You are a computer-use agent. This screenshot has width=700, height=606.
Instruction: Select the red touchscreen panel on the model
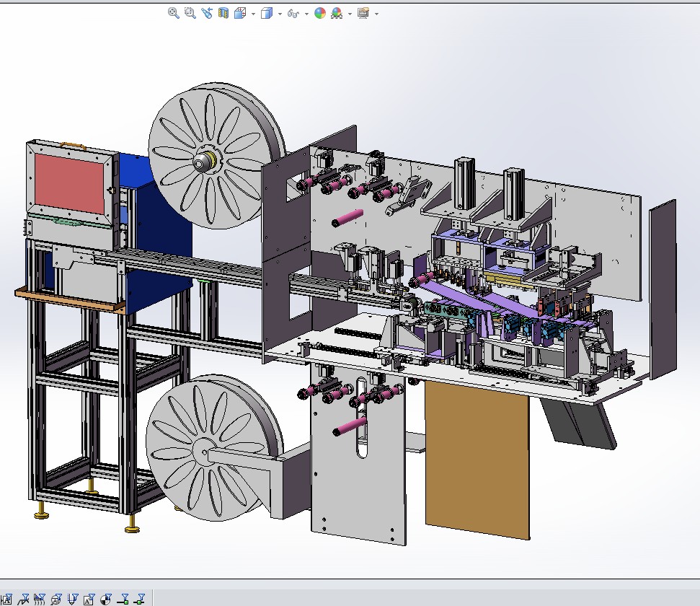click(x=70, y=184)
